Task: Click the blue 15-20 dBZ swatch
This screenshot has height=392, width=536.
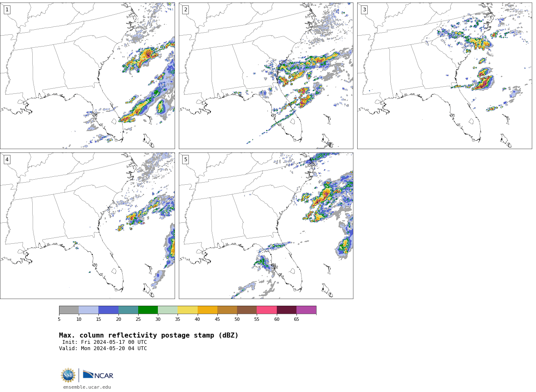Action: (108, 310)
